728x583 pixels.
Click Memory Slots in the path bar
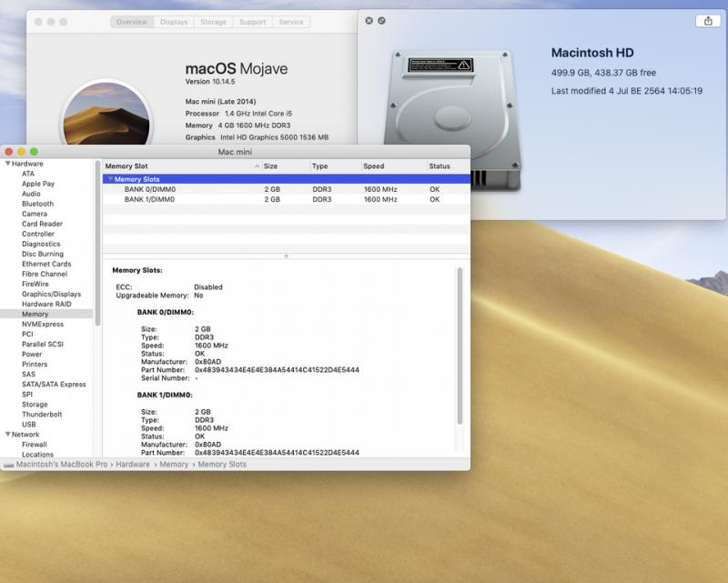pos(222,464)
